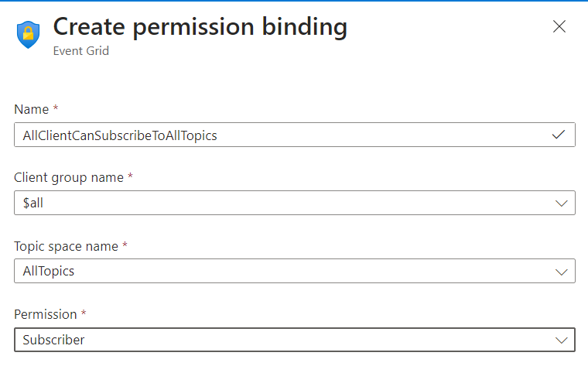Click the green validation checkmark in Name field

coord(559,135)
